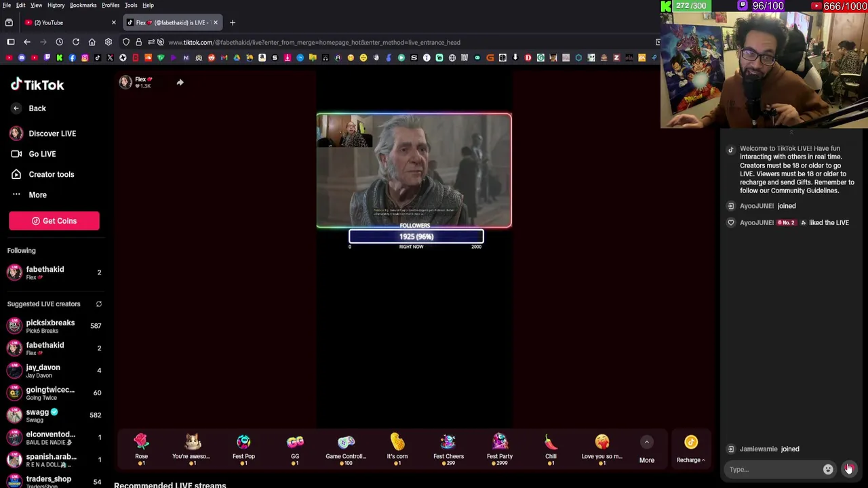Click the Get Coins button
Screen dimensions: 868x488
tap(54, 221)
